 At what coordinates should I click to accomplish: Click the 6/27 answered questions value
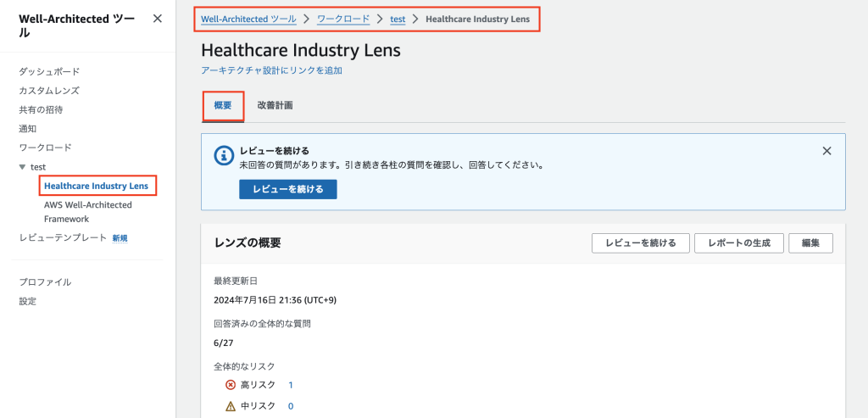pyautogui.click(x=224, y=343)
